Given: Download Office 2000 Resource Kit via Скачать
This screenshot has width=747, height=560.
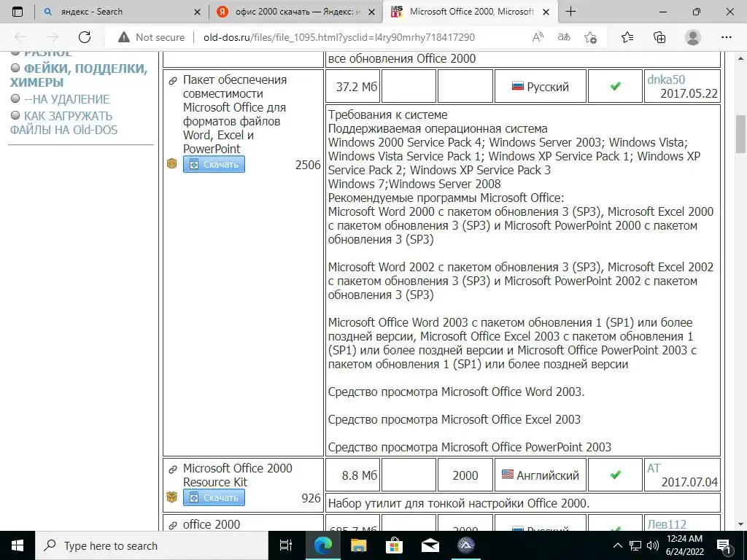Looking at the screenshot, I should 214,497.
